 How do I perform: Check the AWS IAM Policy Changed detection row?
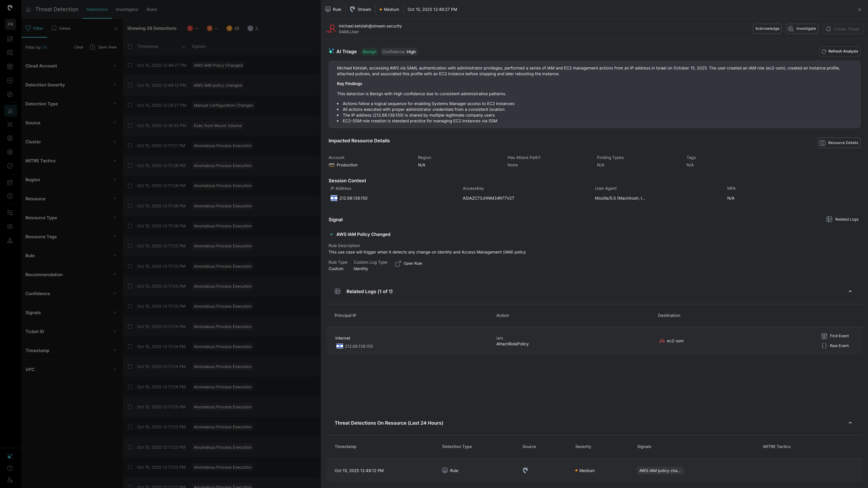click(130, 65)
